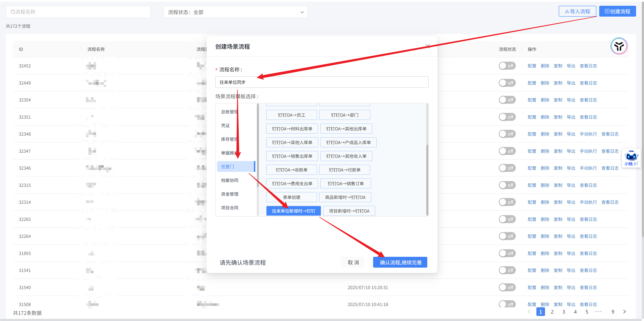Screen dimensions: 644x321
Task: Select 档案协同 in template category list
Action: 230,180
